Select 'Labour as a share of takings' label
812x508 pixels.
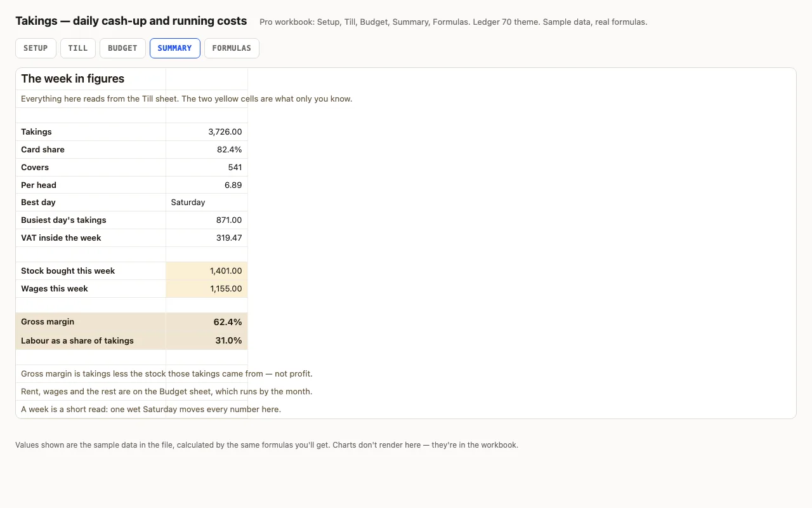click(x=77, y=341)
